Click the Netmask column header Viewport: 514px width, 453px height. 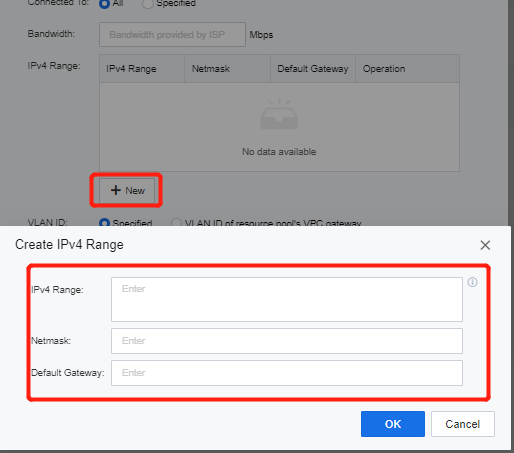(227, 69)
